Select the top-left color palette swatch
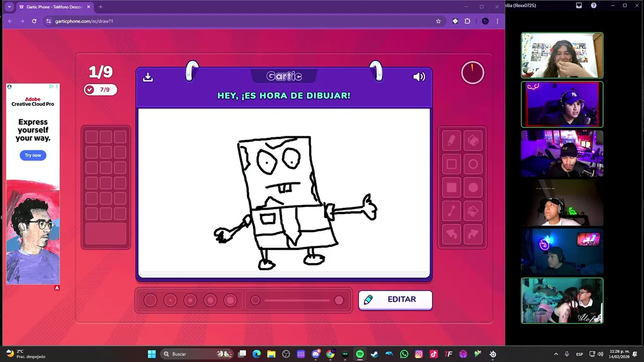 click(x=92, y=137)
